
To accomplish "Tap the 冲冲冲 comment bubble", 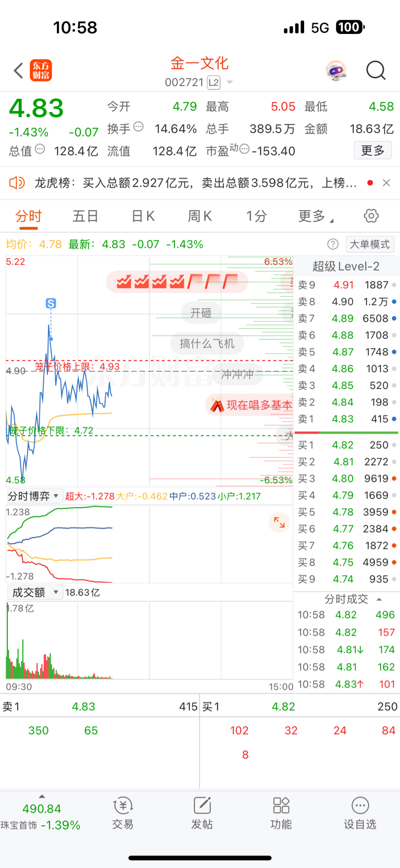I will pos(238,374).
